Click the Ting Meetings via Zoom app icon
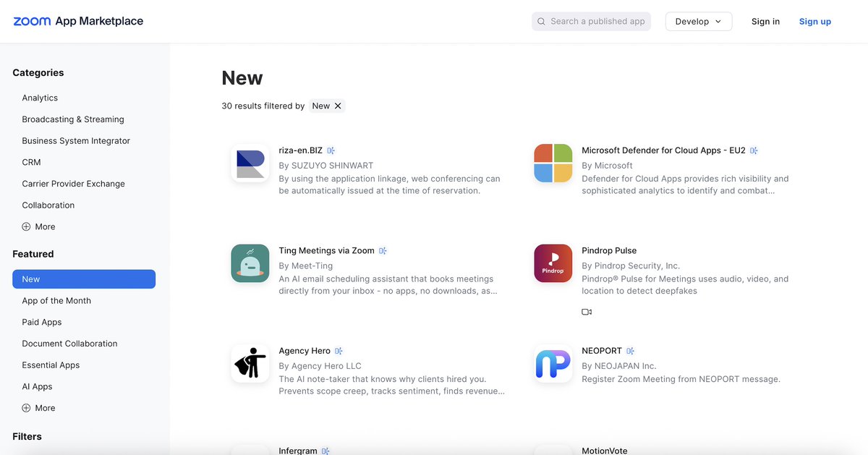Viewport: 868px width, 455px height. pos(250,263)
